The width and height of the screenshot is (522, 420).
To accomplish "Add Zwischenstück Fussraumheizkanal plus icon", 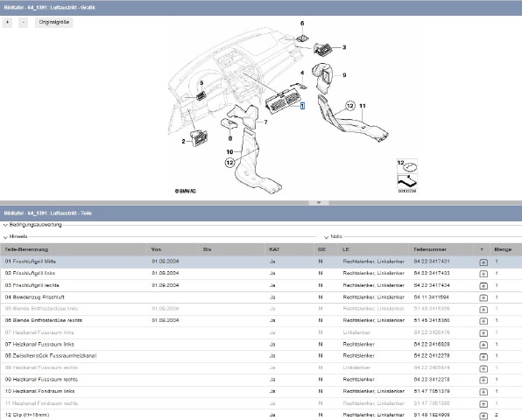I will click(x=483, y=357).
